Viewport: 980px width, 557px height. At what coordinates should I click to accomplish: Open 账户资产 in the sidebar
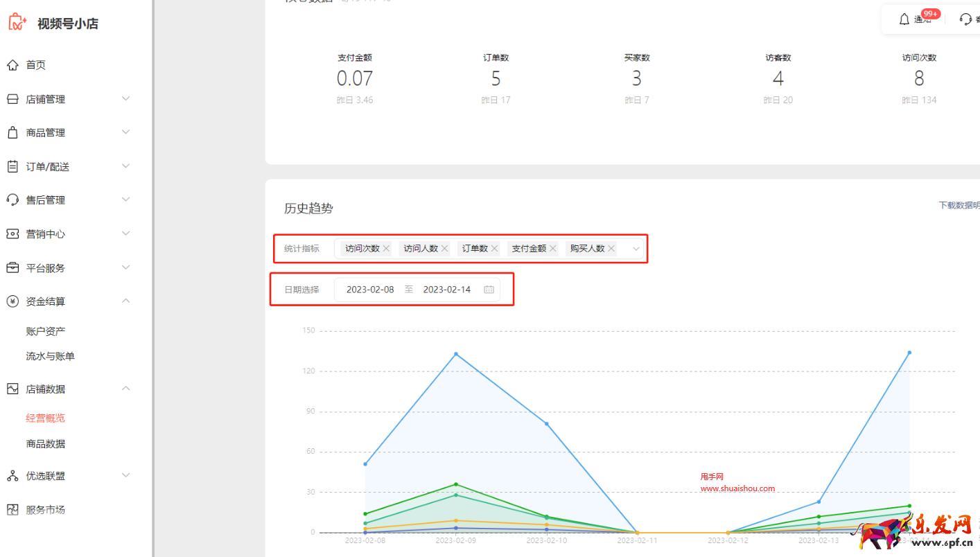tap(46, 331)
